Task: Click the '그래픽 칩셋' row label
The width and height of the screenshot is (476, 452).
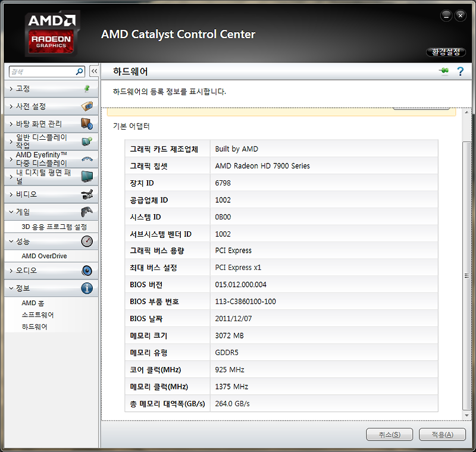Action: pos(148,166)
